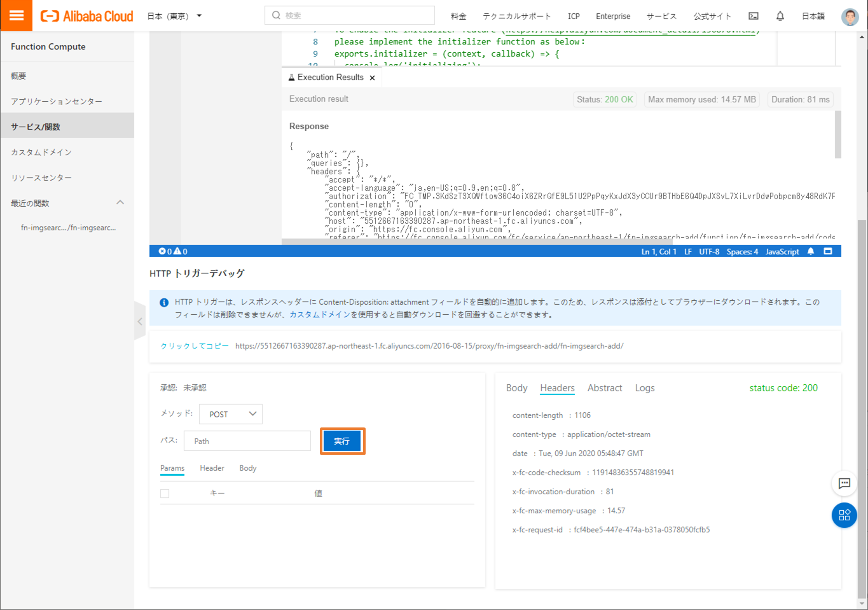Select サービス/関数 in sidebar
Image resolution: width=868 pixels, height=610 pixels.
[x=67, y=126]
